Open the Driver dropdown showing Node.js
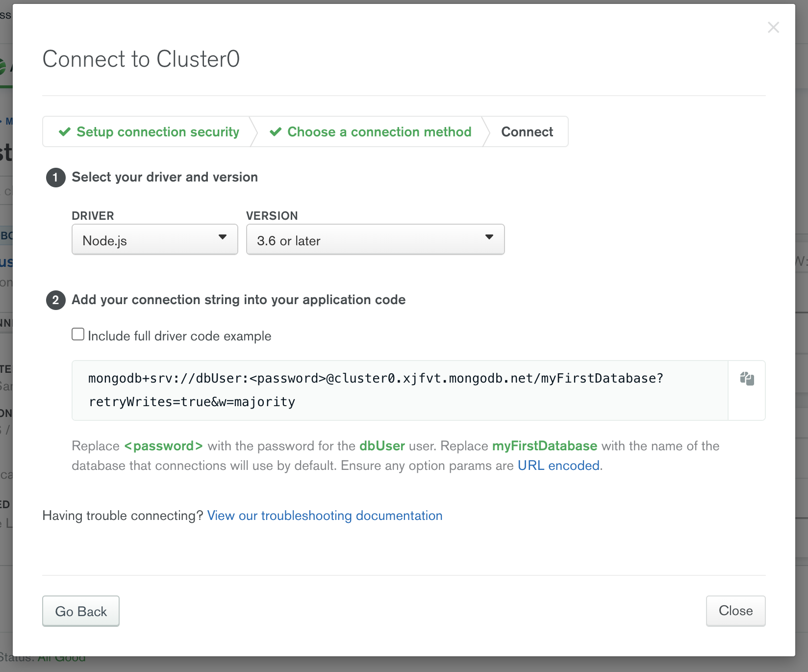808x672 pixels. point(155,239)
